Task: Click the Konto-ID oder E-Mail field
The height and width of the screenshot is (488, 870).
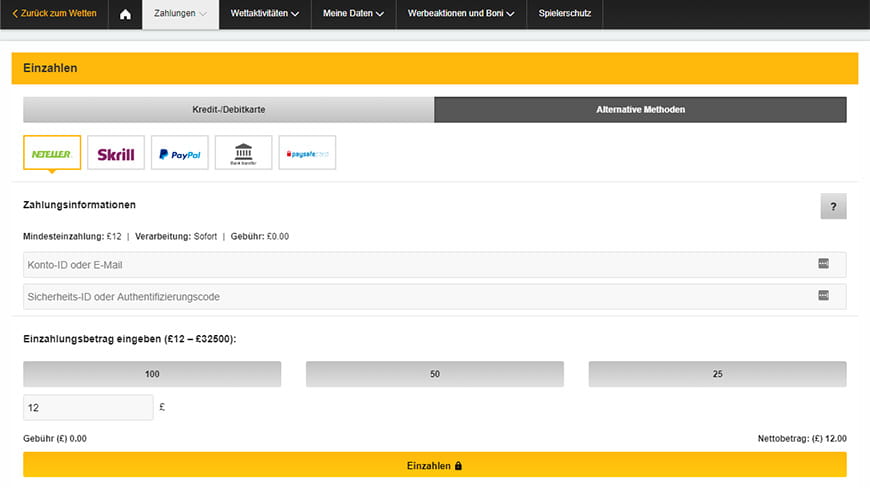Action: point(415,264)
